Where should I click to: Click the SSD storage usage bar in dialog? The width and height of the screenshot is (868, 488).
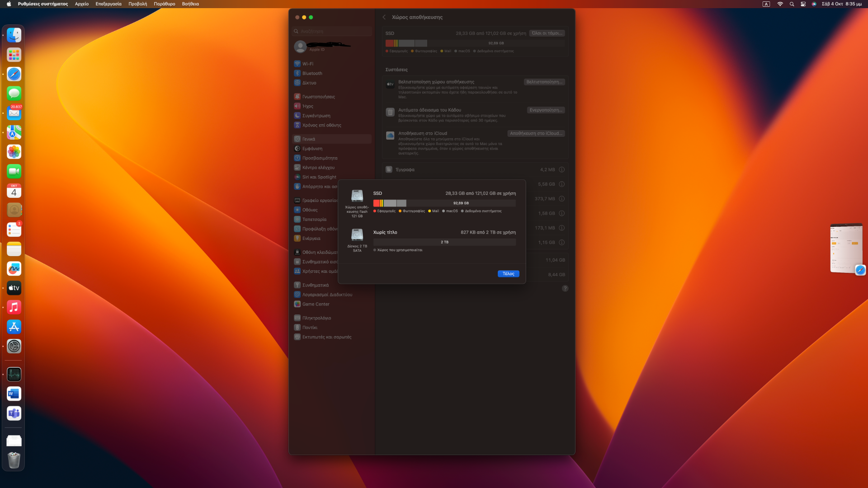pyautogui.click(x=444, y=203)
